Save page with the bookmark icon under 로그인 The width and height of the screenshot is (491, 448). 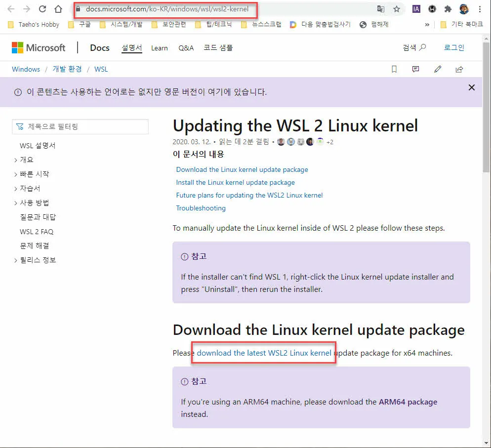tap(394, 69)
